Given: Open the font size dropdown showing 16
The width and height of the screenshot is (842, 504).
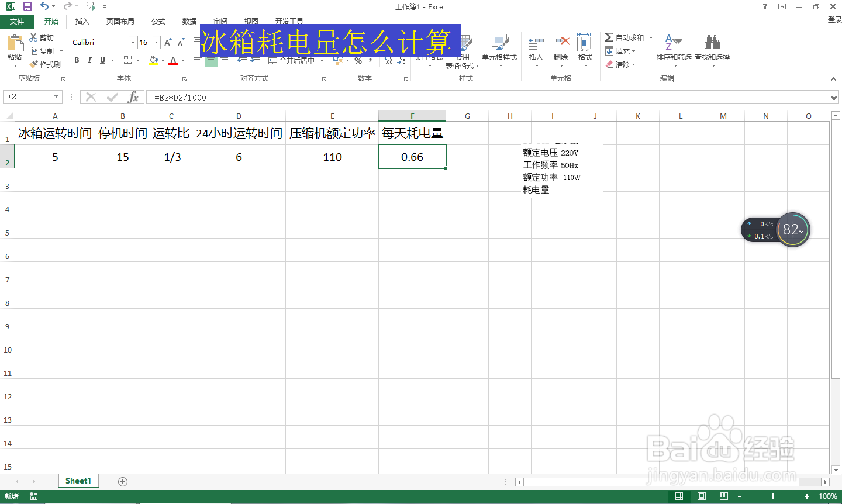Looking at the screenshot, I should (155, 42).
